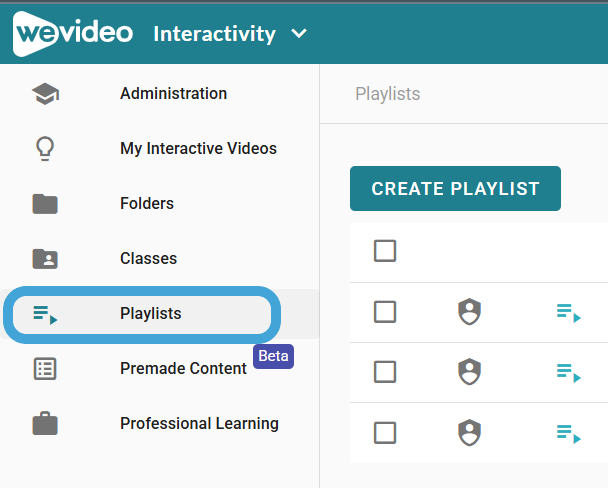
Task: Check the first playlist row checkbox
Action: point(385,312)
